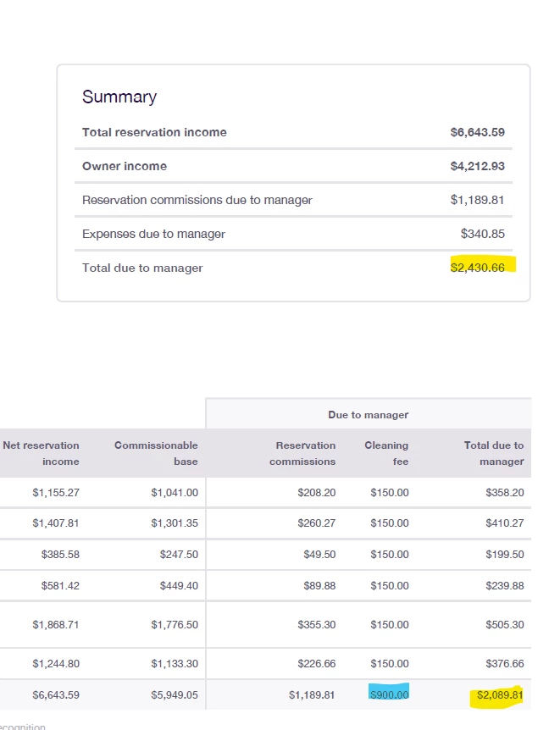Select the Net reservation income column header

(x=42, y=453)
